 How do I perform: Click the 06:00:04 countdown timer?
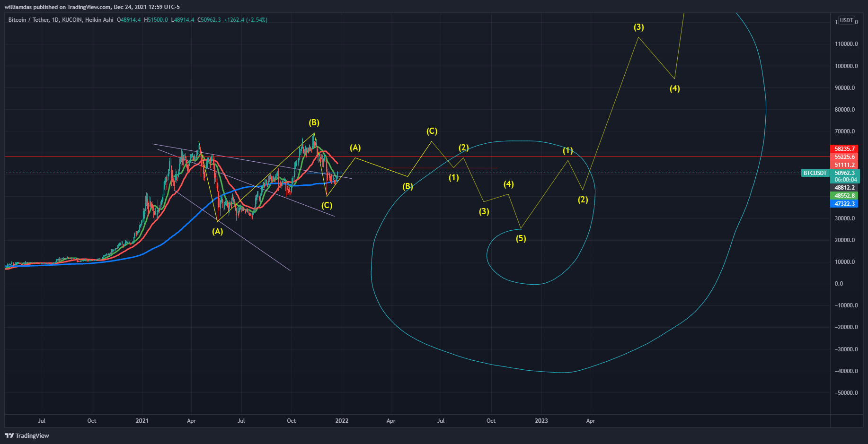[x=845, y=180]
